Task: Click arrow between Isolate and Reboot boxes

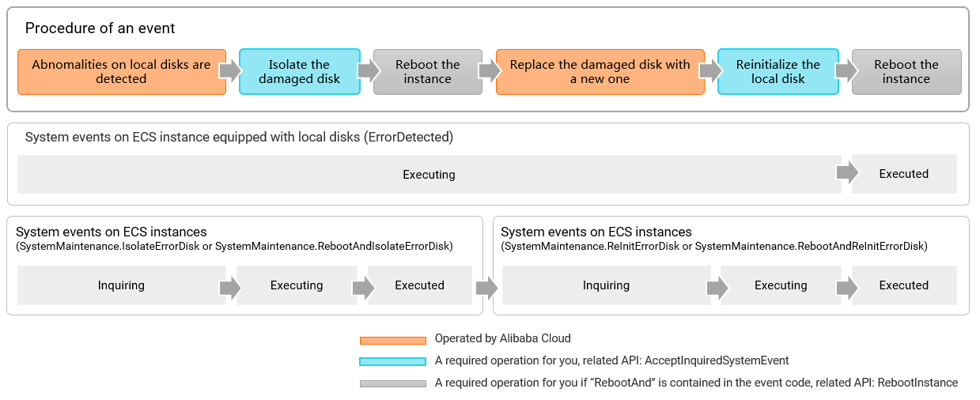Action: [x=367, y=71]
